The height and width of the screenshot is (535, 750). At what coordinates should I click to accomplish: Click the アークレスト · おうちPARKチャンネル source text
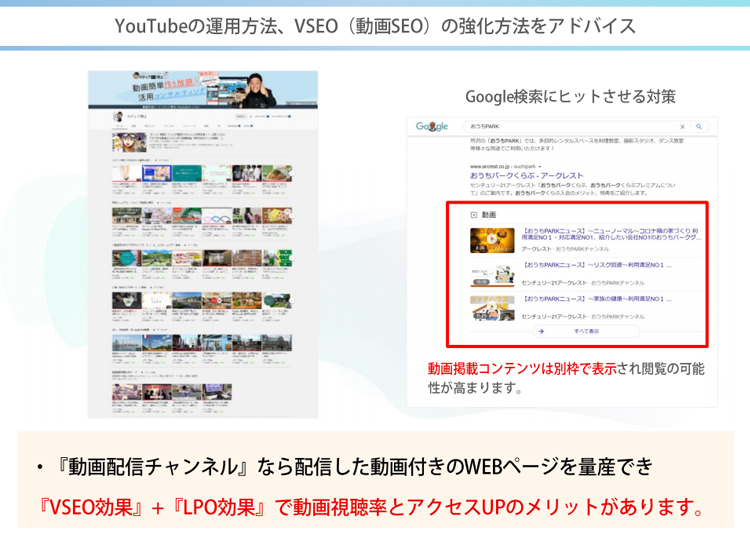tap(565, 249)
